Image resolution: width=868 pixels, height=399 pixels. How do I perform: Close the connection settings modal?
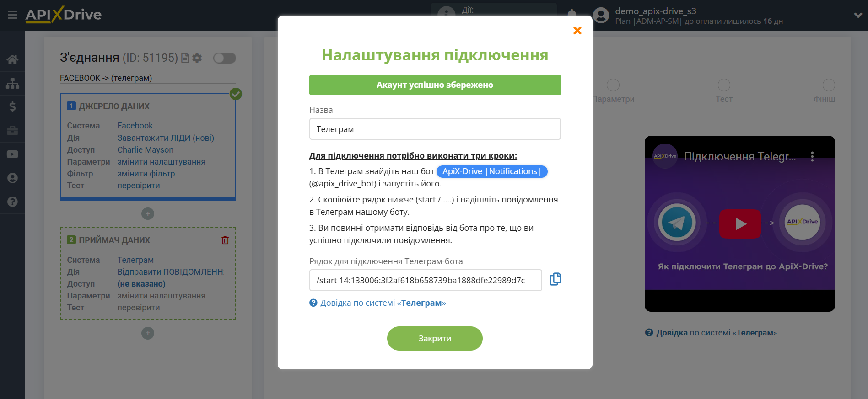pos(577,30)
